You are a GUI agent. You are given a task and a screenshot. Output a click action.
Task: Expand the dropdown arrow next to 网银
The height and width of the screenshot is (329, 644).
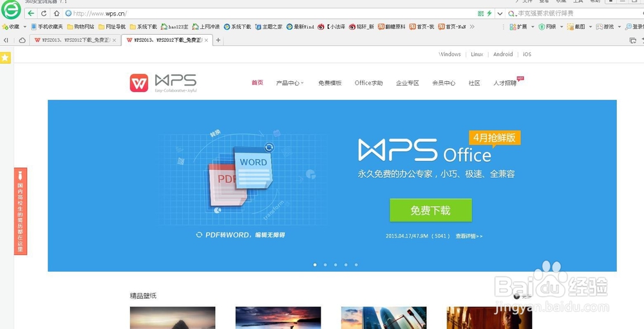click(x=561, y=26)
